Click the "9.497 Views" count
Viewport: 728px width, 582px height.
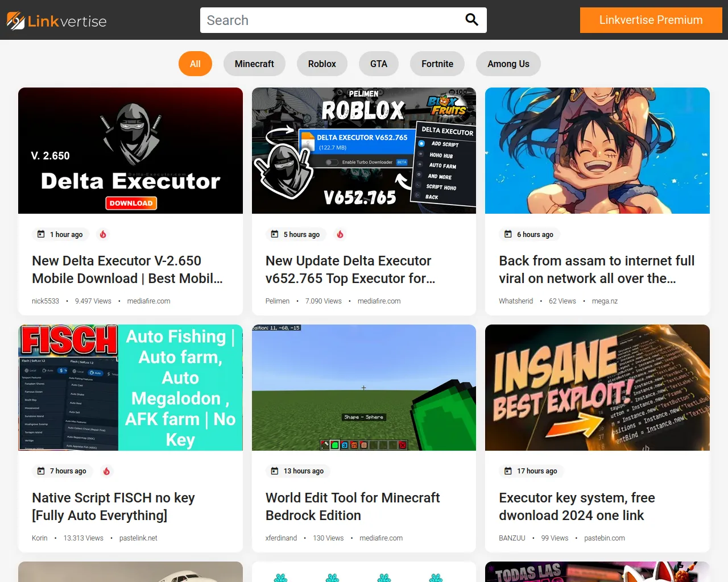(93, 301)
